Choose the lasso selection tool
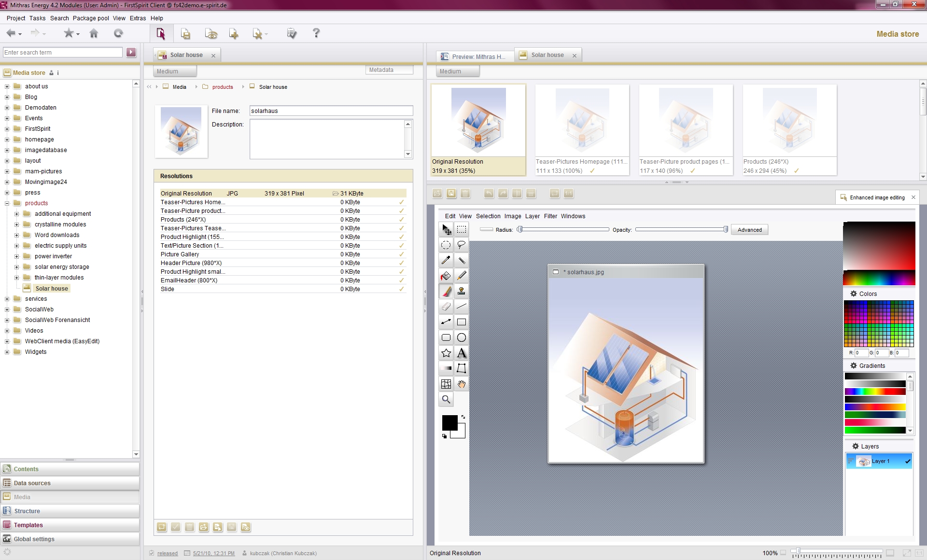The width and height of the screenshot is (927, 560). click(462, 245)
